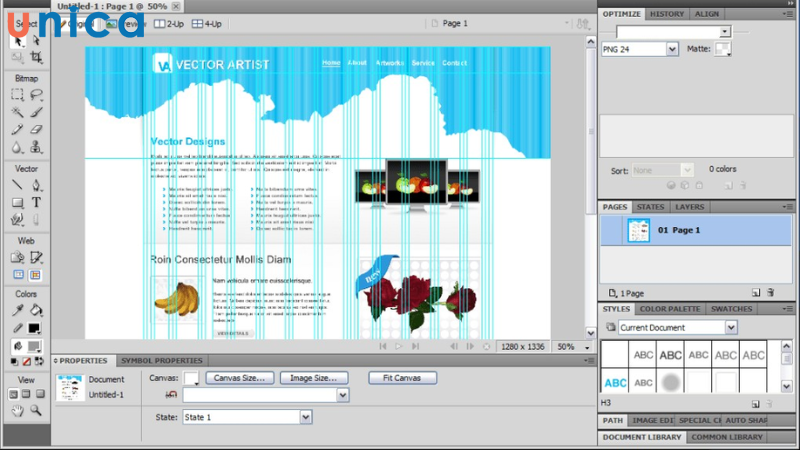Toggle Show slices and hotspots

36,274
